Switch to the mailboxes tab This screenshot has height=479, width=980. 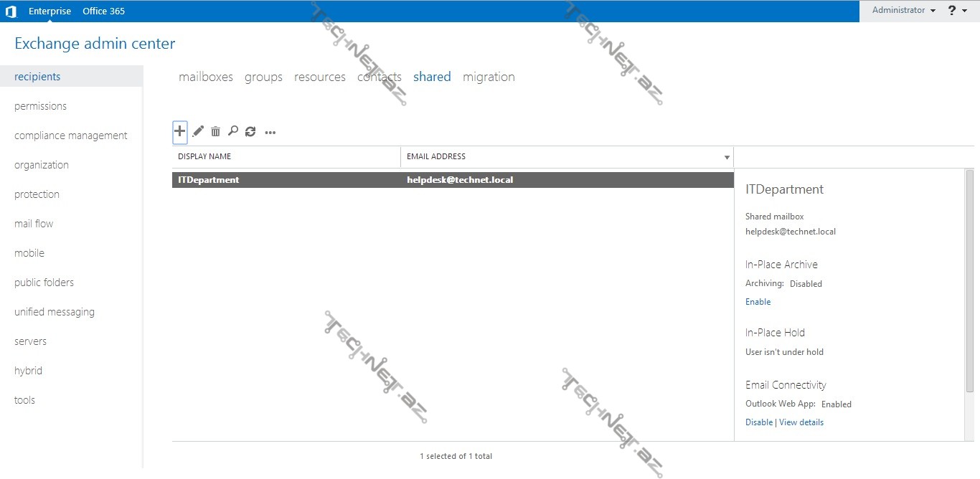tap(206, 77)
